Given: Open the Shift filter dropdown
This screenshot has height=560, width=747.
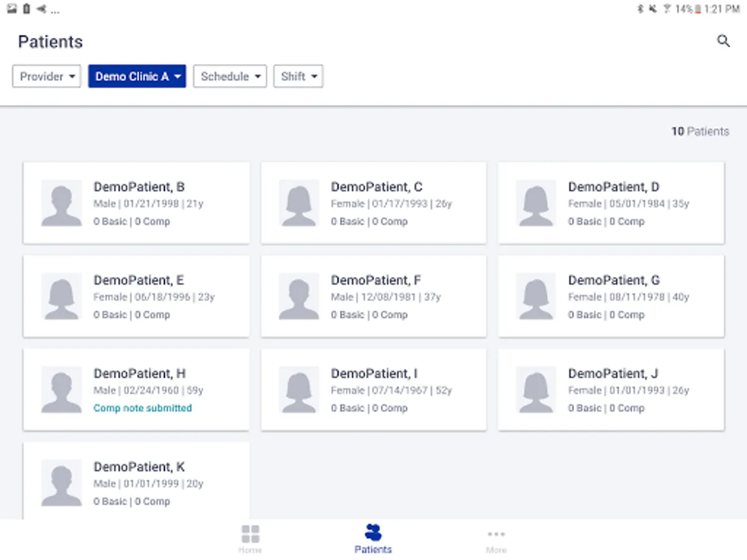Looking at the screenshot, I should [298, 77].
